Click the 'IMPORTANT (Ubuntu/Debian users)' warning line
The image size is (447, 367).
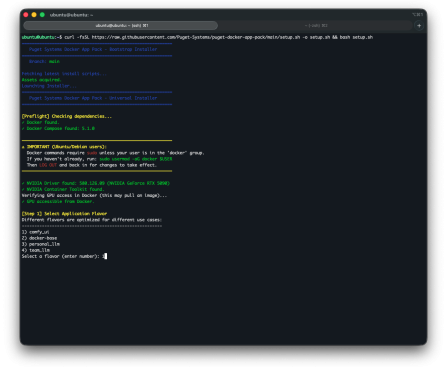pos(64,147)
